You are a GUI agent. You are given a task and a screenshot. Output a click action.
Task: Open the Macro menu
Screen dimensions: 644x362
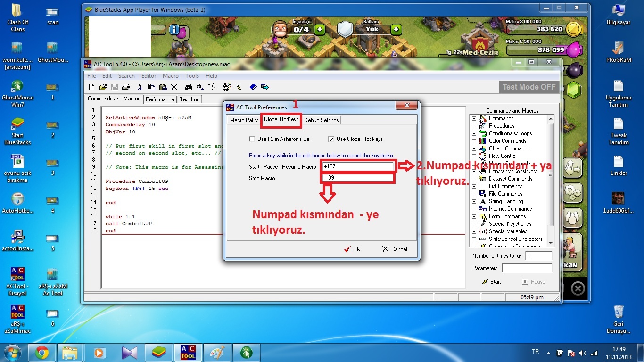171,76
